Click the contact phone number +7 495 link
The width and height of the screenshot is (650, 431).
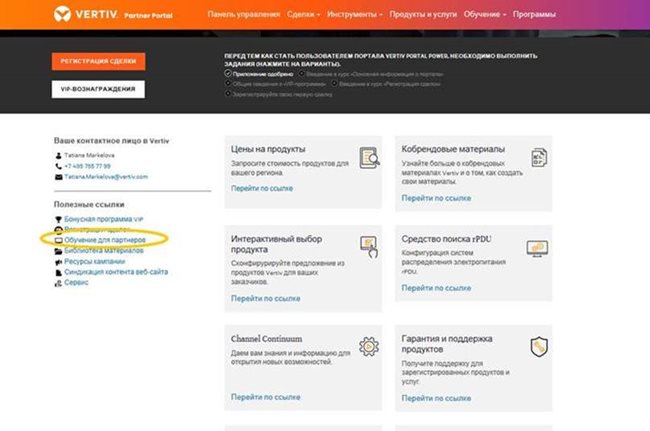[x=87, y=166]
